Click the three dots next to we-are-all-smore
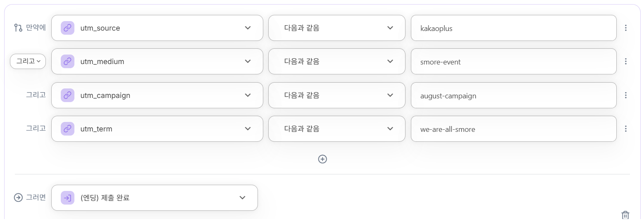The height and width of the screenshot is (224, 644). tap(625, 129)
